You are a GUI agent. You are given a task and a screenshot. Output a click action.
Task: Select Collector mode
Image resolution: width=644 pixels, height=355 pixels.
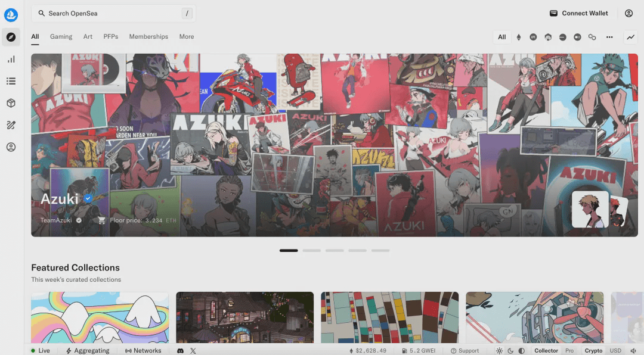pyautogui.click(x=546, y=350)
